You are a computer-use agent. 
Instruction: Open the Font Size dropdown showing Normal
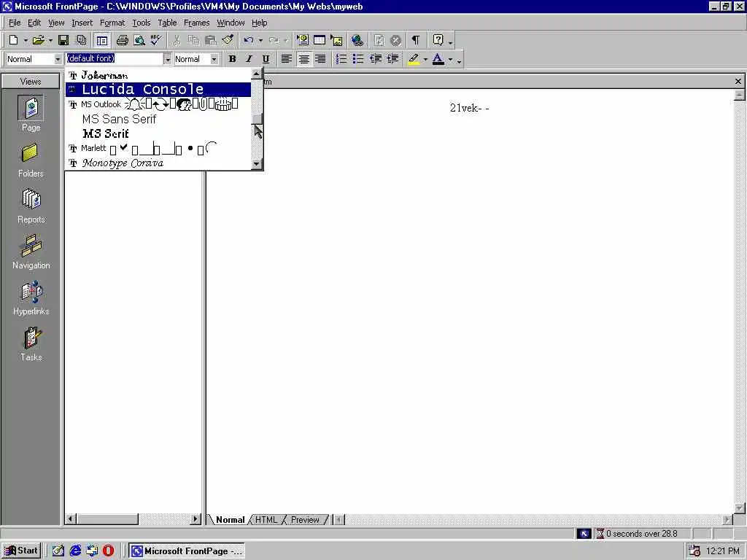[x=214, y=59]
